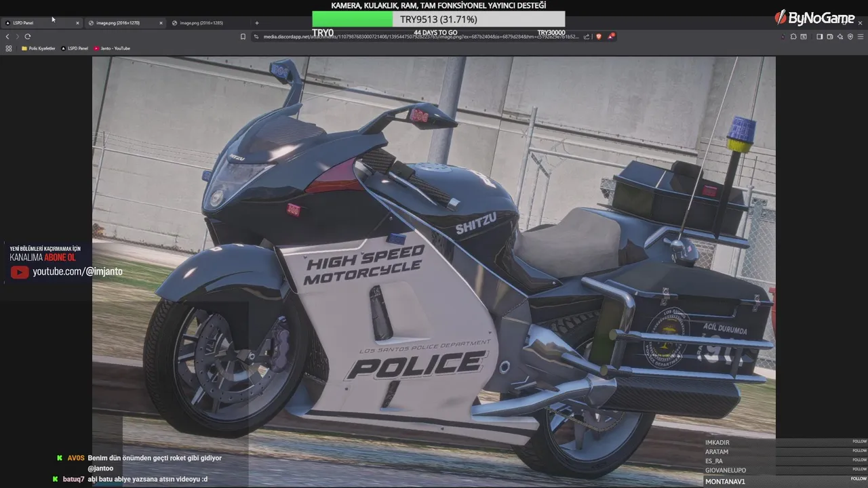The height and width of the screenshot is (488, 868).
Task: Click the youtube.com/@imjanto overlay link
Action: (77, 272)
